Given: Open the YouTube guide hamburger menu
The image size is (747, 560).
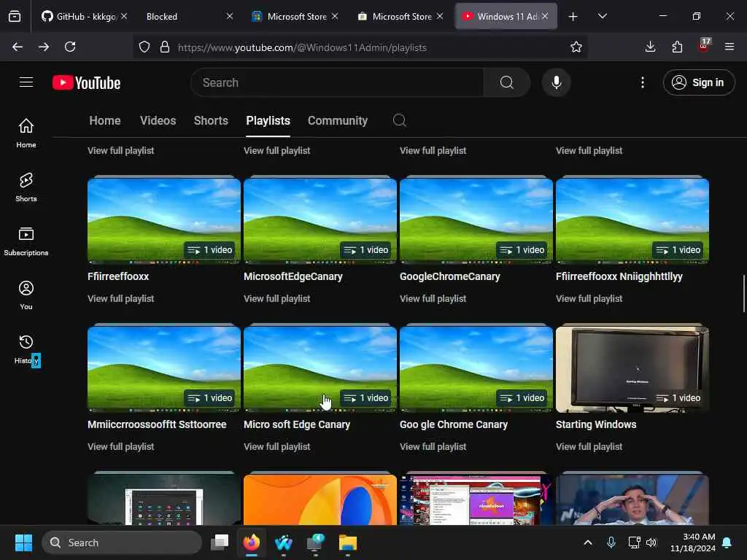Looking at the screenshot, I should (x=26, y=82).
